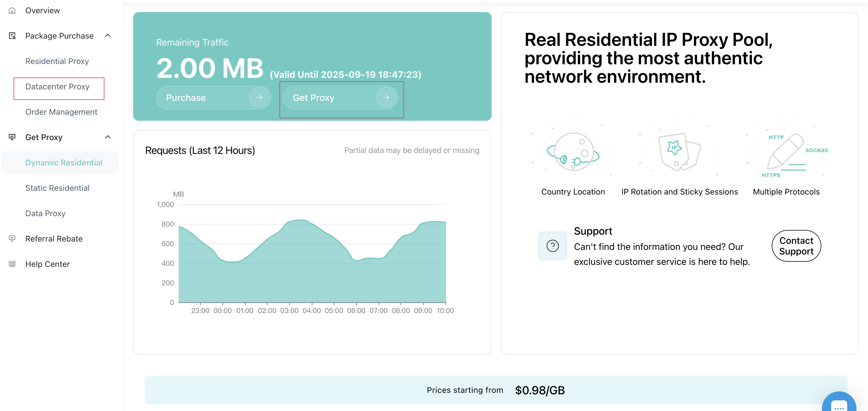This screenshot has height=411, width=868.
Task: Click 'Partial data may be delayed' note
Action: (412, 150)
